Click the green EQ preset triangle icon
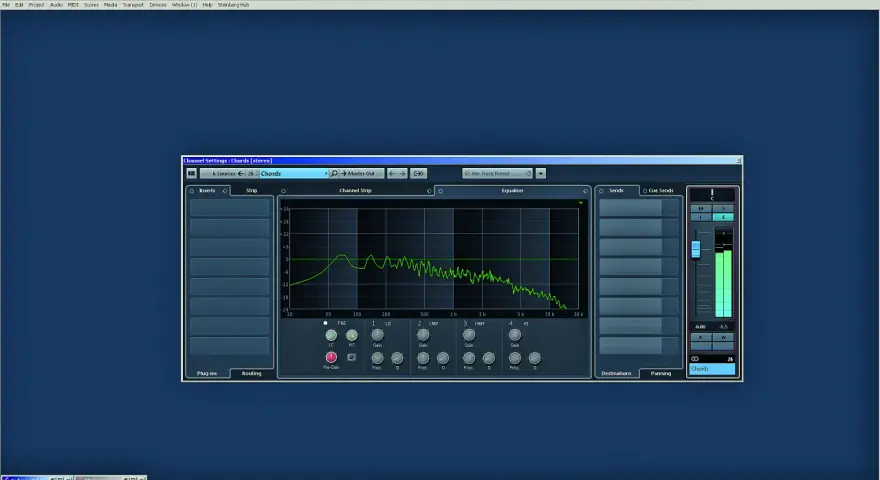The width and height of the screenshot is (880, 480). coord(581,203)
